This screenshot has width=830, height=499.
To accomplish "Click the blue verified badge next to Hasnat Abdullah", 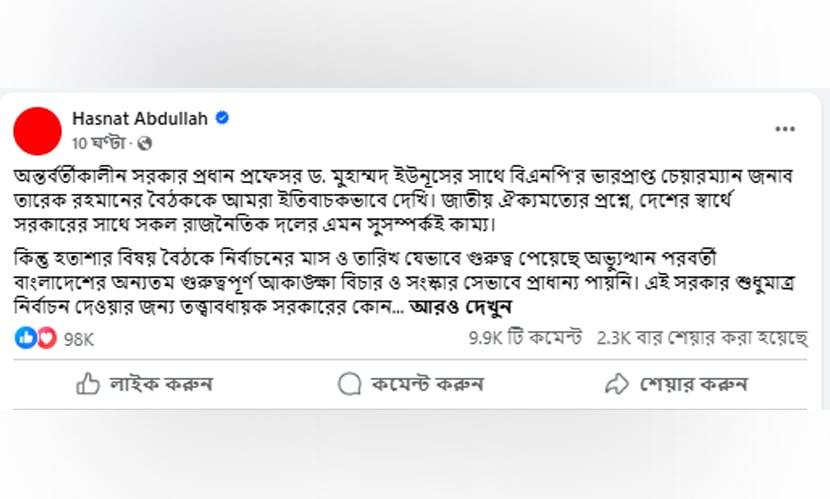I will [x=222, y=118].
